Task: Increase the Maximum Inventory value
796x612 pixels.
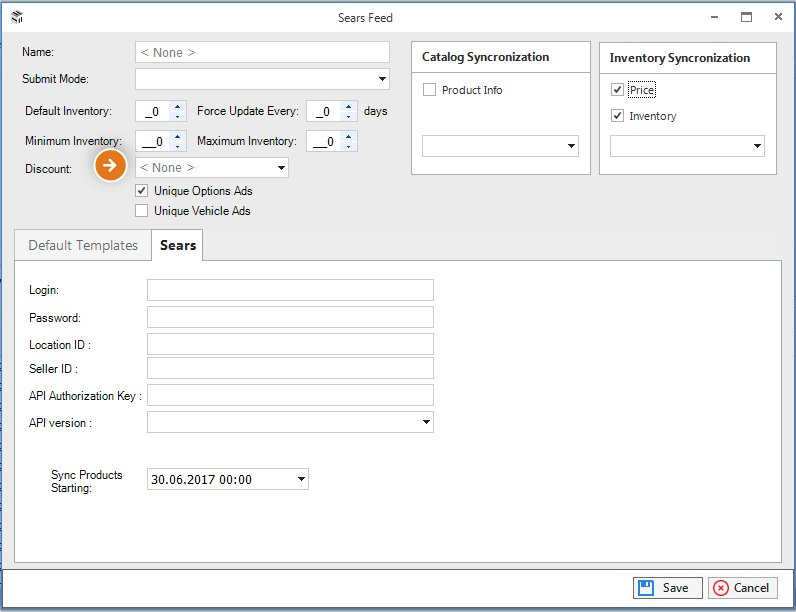Action: click(x=348, y=137)
